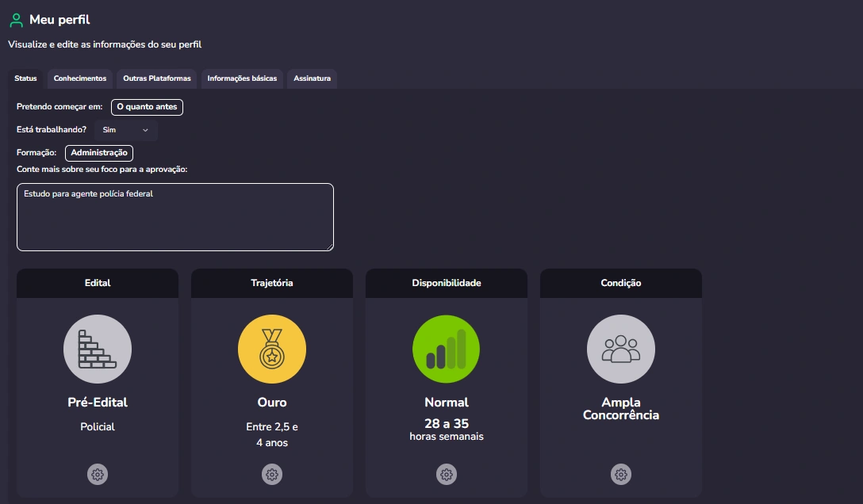The width and height of the screenshot is (863, 504).
Task: Click the study focus text area
Action: tap(175, 217)
